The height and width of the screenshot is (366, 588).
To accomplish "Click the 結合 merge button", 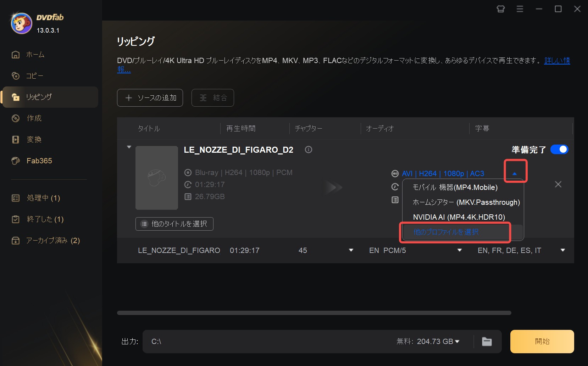I will [213, 98].
